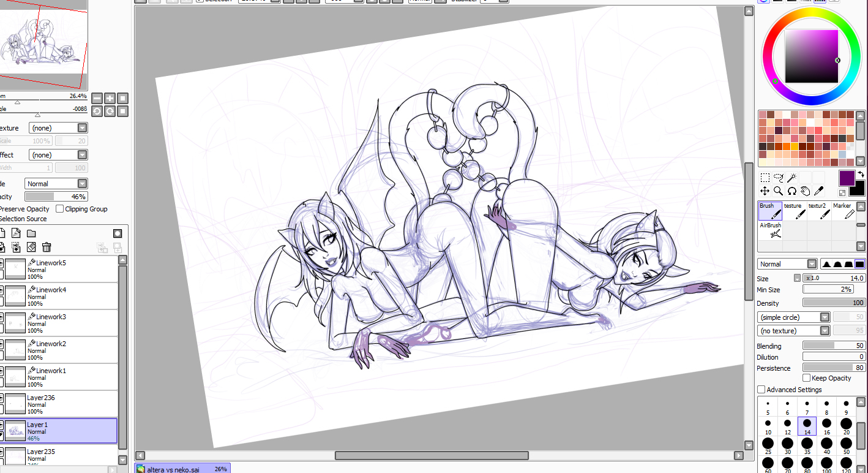Select the Eyedropper color picker tool
Image resolution: width=868 pixels, height=473 pixels.
coord(819,191)
